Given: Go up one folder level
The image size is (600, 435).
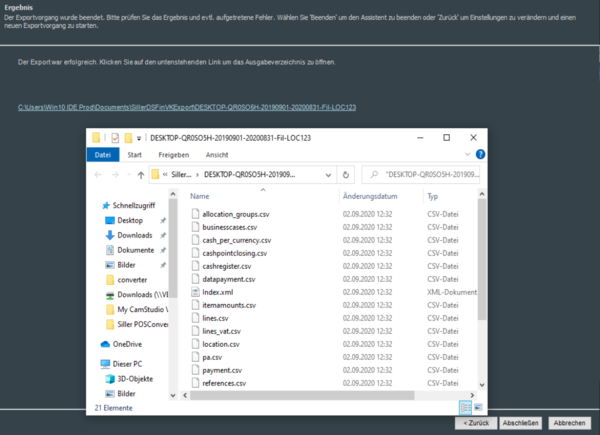Looking at the screenshot, I should point(140,174).
